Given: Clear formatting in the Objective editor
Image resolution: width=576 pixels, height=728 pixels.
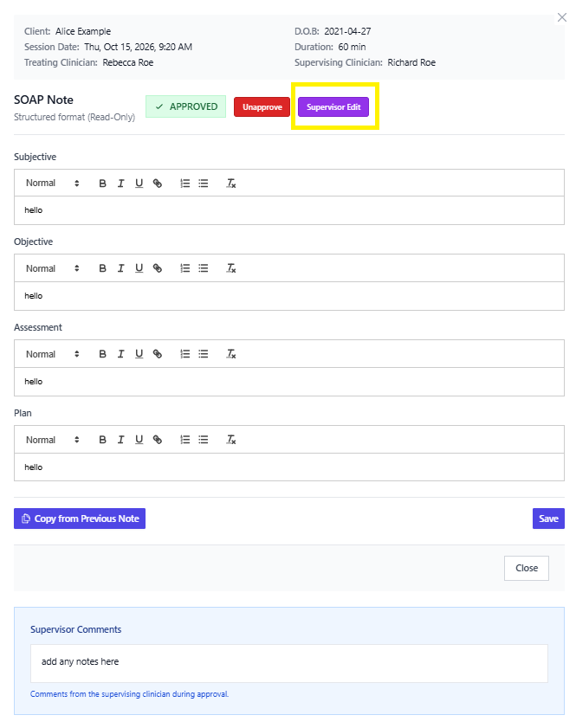Looking at the screenshot, I should (231, 268).
